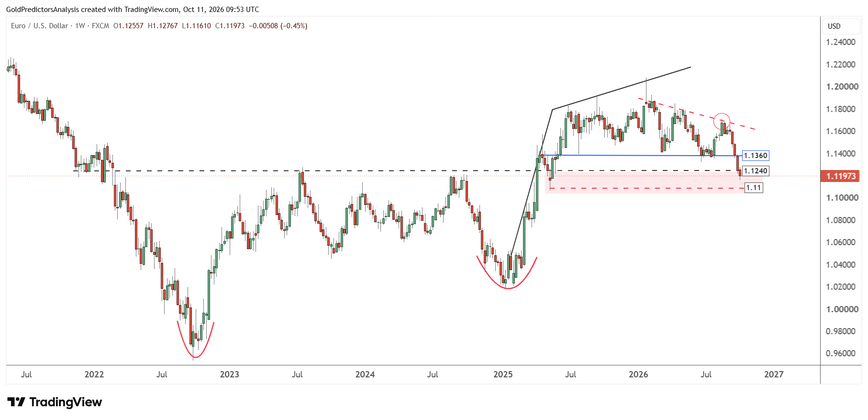This screenshot has width=868, height=420.
Task: Click the change value −0.00508 (−0.45%)
Action: [x=278, y=26]
